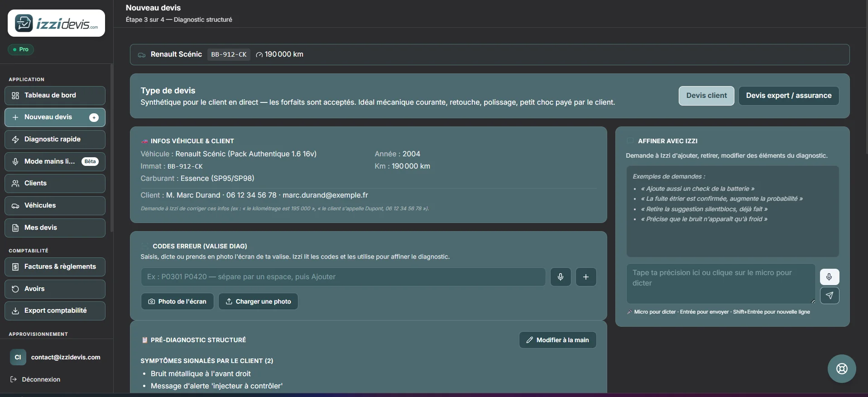Open Tableau de bord
Viewport: 868px width, 397px height.
pos(55,96)
